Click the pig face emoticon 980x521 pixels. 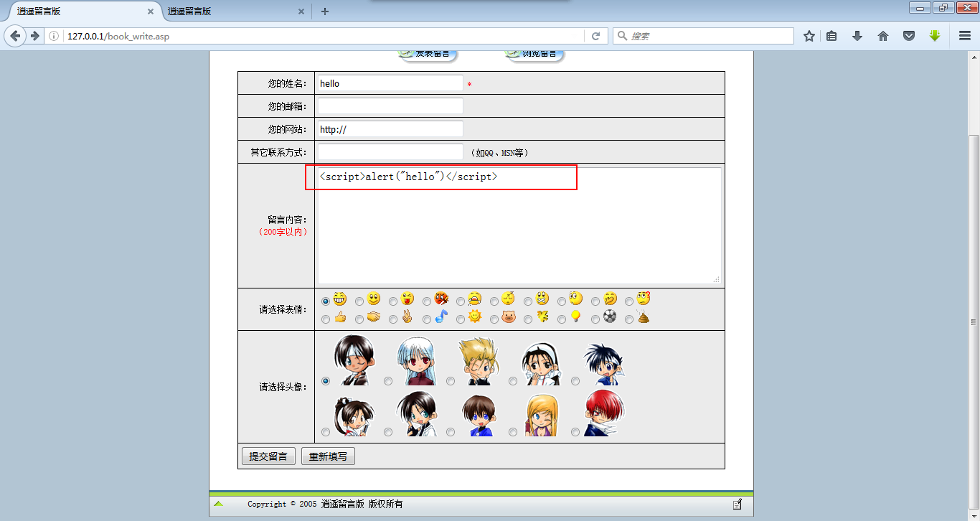click(509, 316)
